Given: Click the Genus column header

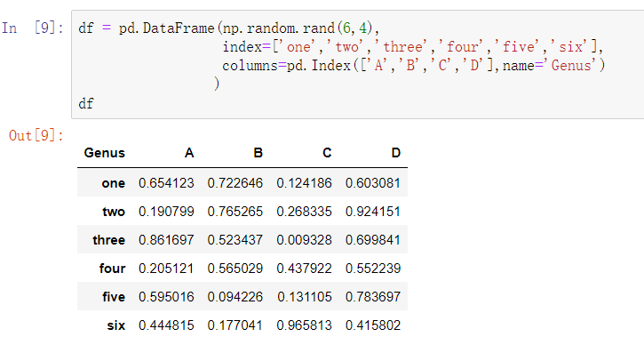Looking at the screenshot, I should pyautogui.click(x=104, y=153).
